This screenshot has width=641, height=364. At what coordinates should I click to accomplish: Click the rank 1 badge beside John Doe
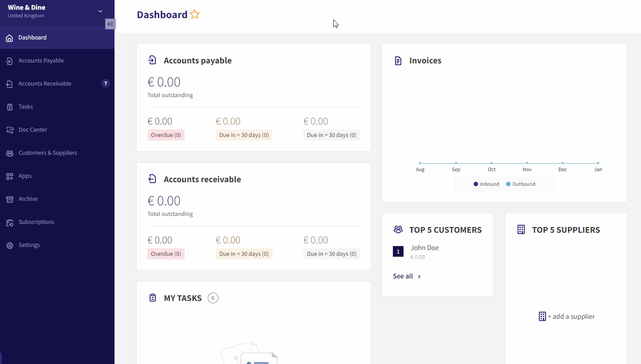pos(398,252)
